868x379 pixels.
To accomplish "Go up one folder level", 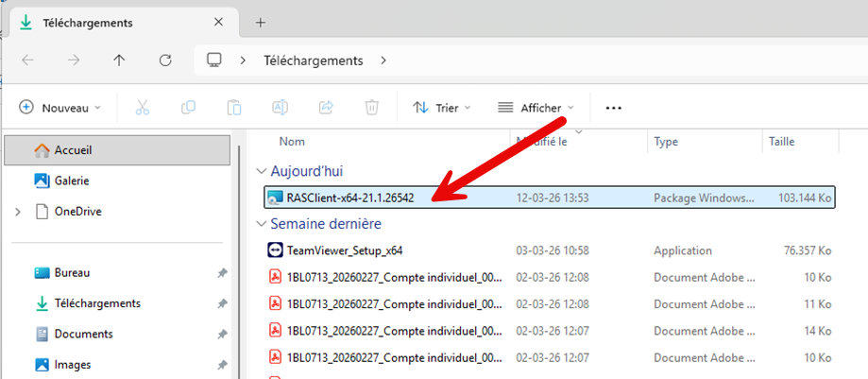I will pyautogui.click(x=119, y=60).
